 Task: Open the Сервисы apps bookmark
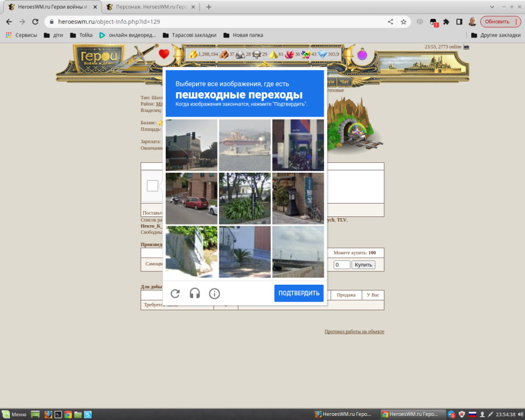[x=22, y=35]
